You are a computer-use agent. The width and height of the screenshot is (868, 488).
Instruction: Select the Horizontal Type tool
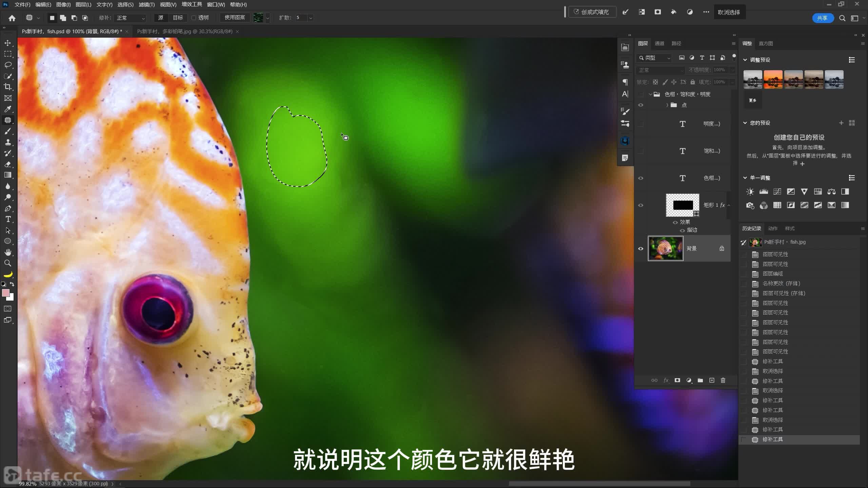click(x=8, y=219)
